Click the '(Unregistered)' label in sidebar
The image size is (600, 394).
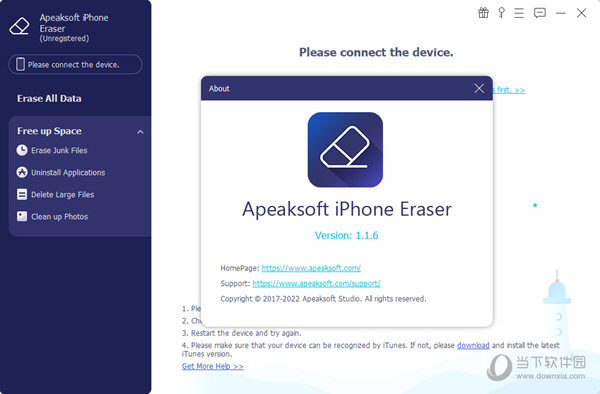(x=64, y=38)
